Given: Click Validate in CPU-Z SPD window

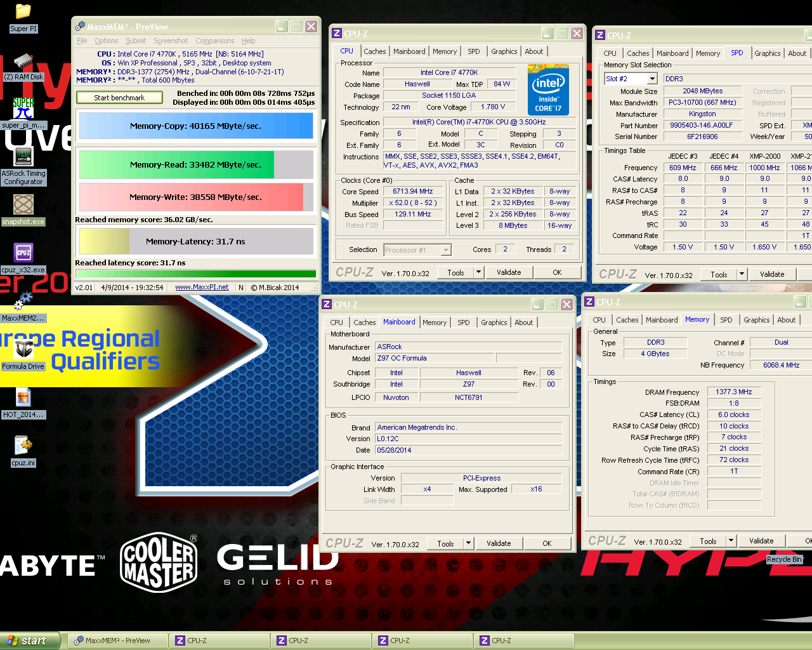Looking at the screenshot, I should [772, 274].
